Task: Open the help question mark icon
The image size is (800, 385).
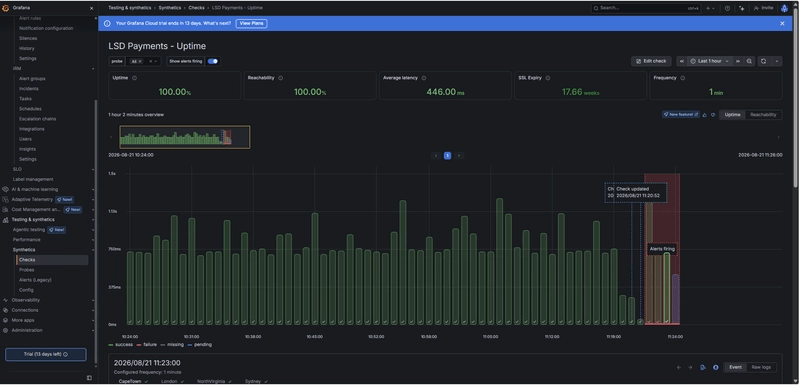Action: click(x=727, y=8)
